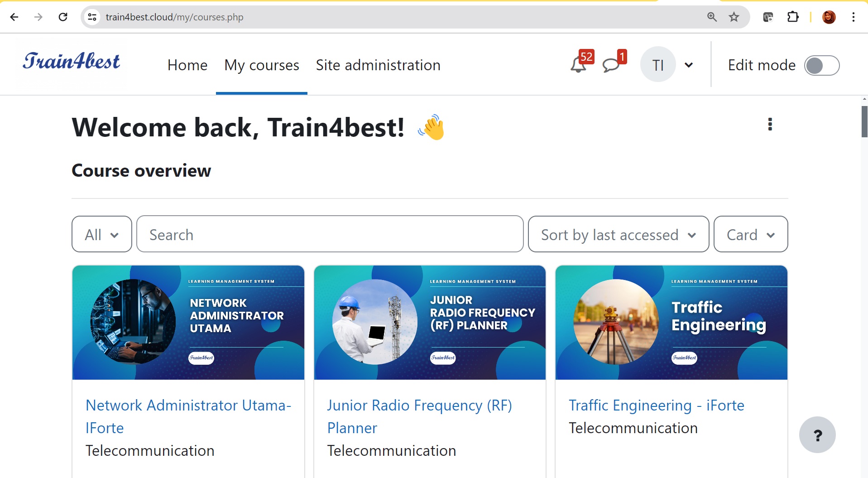868x478 pixels.
Task: Go to Home tab
Action: pos(187,65)
